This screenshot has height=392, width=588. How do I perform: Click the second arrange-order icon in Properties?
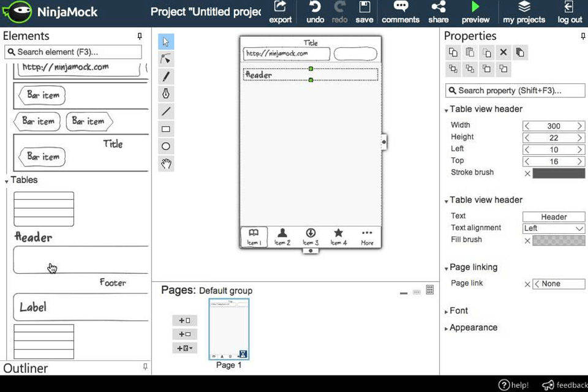tap(470, 69)
